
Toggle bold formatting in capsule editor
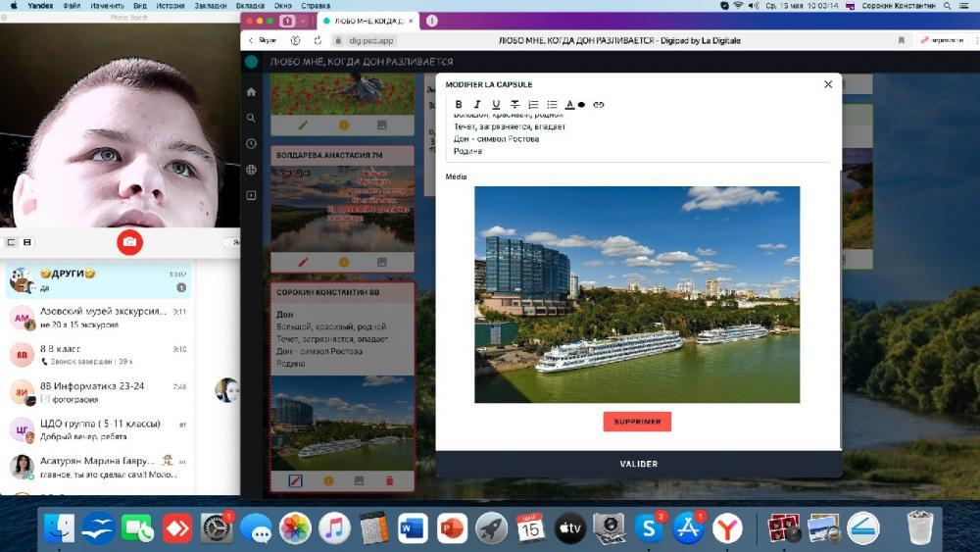point(459,104)
